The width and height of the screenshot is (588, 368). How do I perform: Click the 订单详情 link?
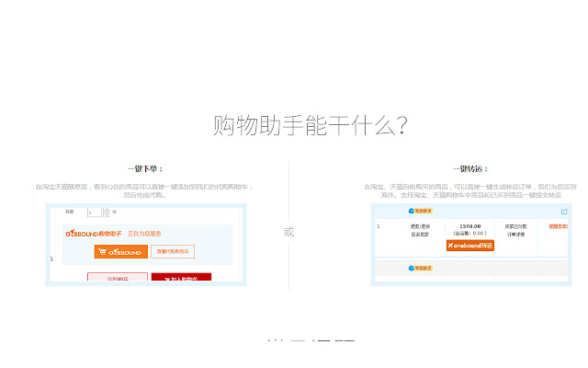(515, 235)
